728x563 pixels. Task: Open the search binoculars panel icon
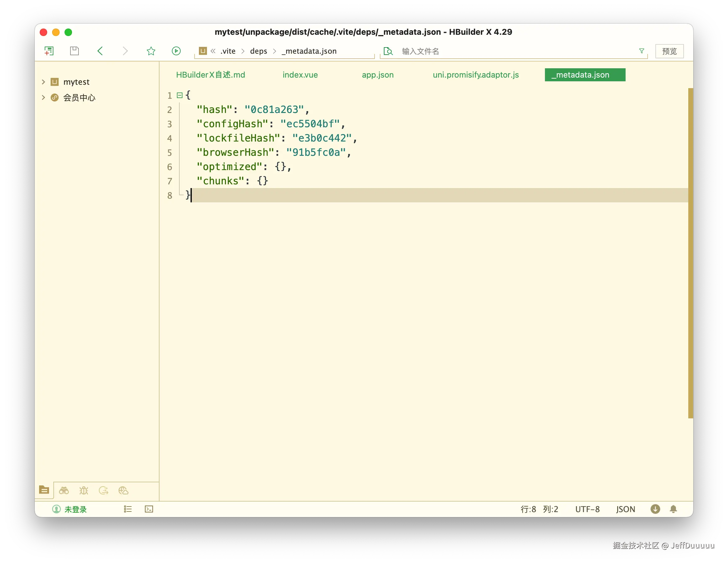pos(64,490)
